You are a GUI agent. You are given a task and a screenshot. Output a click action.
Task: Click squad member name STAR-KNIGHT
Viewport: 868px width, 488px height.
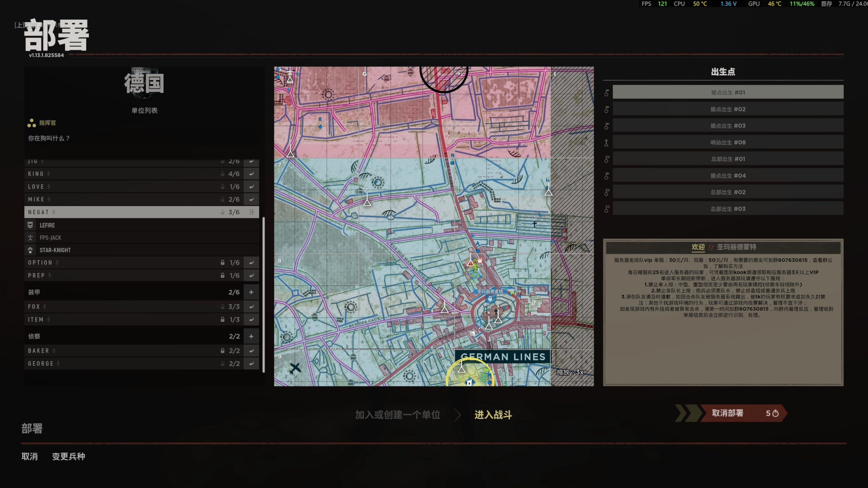coord(55,250)
